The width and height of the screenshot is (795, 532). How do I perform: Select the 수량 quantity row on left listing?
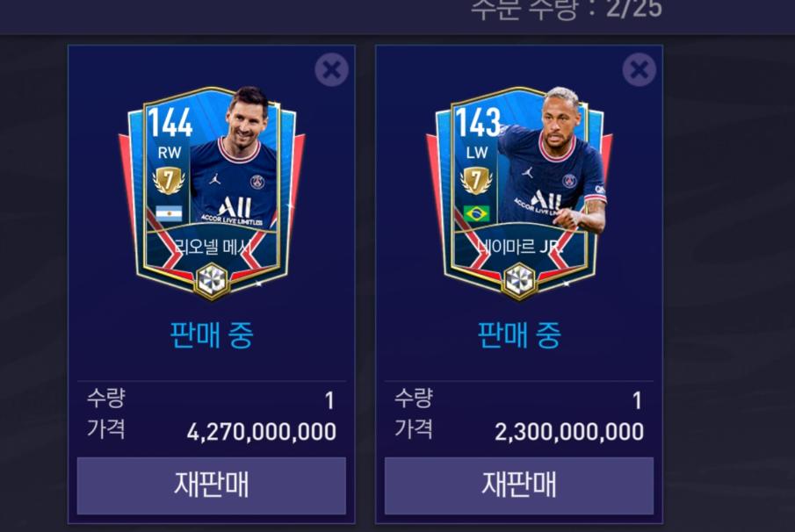212,399
